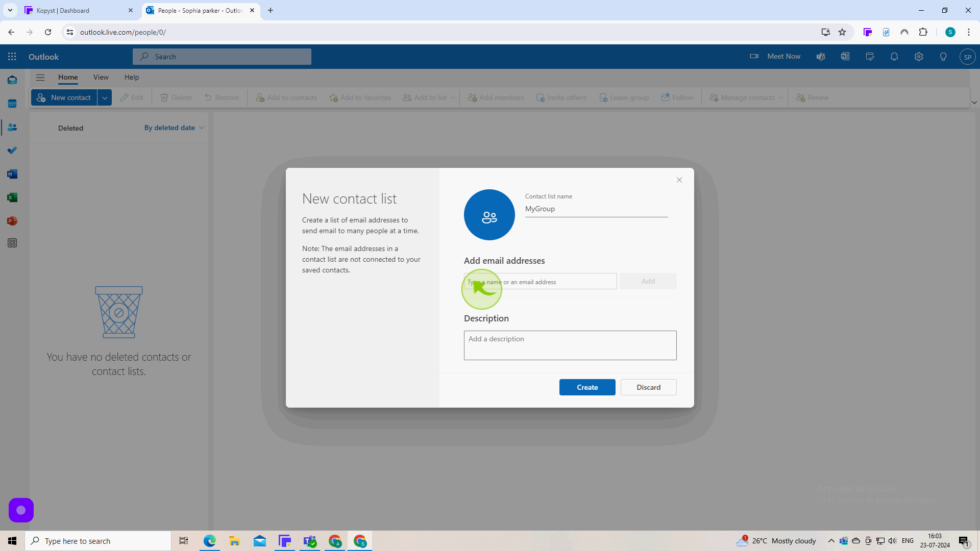Click Discard to cancel new contact list
Screen dimensions: 980x551
click(x=648, y=387)
